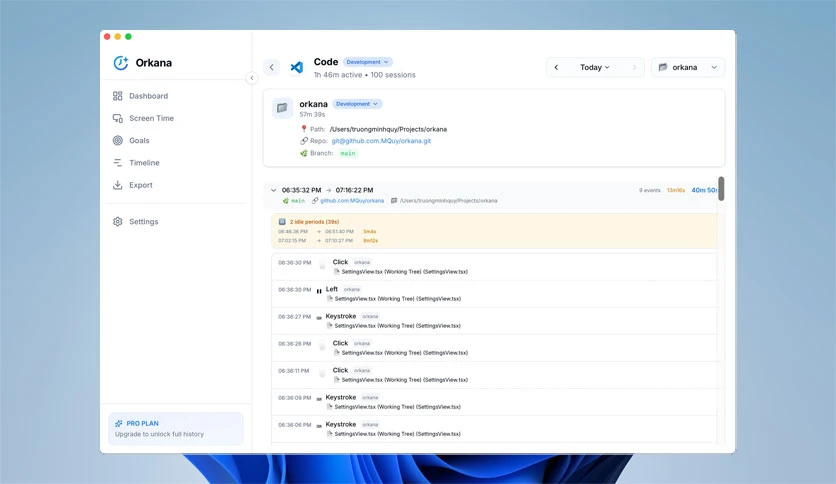Click the blue pause icon beside 2 idle periods
Image resolution: width=836 pixels, height=484 pixels.
282,222
